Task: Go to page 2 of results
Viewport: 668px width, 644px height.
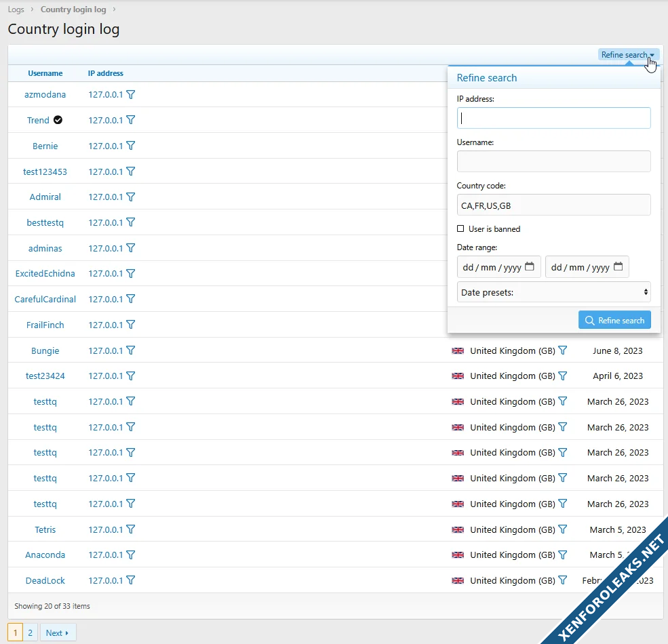Action: pos(30,633)
